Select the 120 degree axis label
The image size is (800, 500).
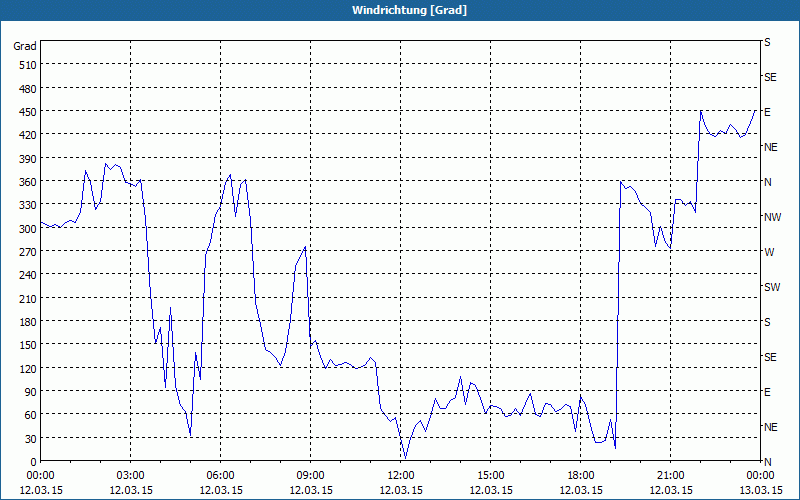pyautogui.click(x=28, y=369)
